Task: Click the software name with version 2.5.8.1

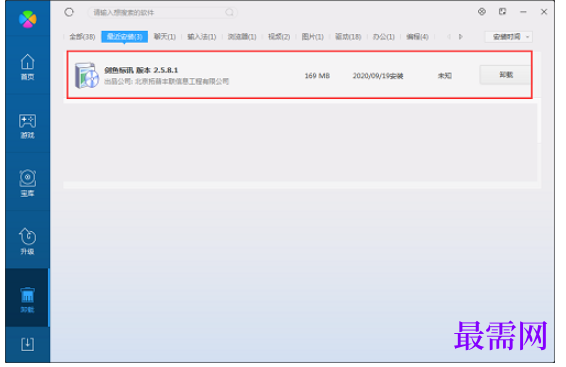Action: pos(141,70)
